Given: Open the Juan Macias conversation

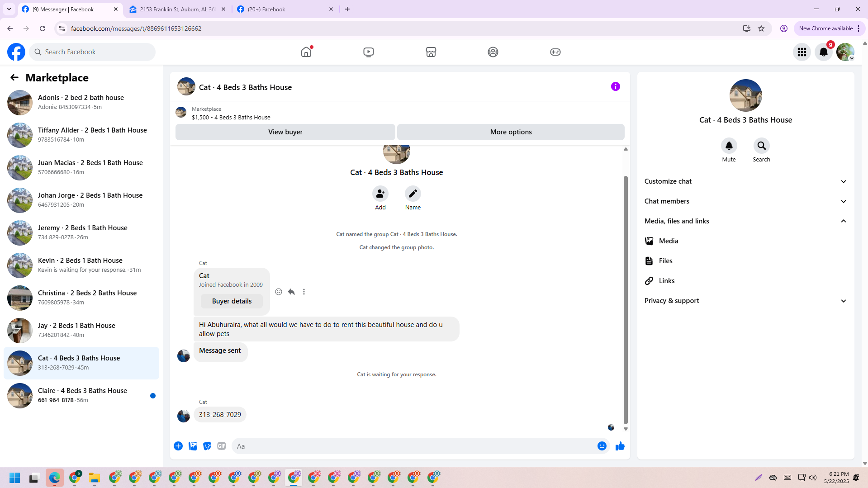Looking at the screenshot, I should point(81,168).
